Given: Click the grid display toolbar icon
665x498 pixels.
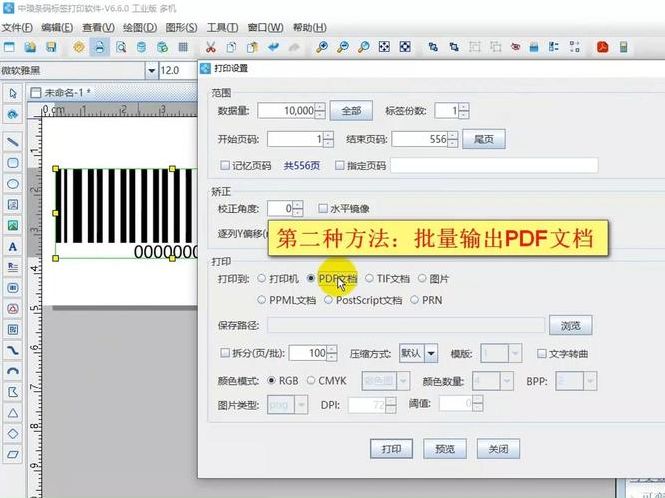Looking at the screenshot, I should click(183, 47).
